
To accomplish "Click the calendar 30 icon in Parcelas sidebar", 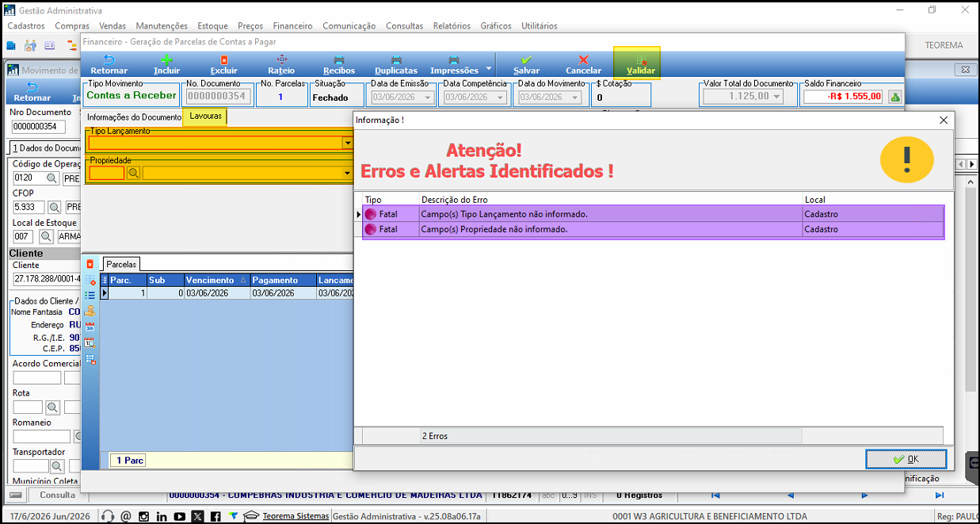I will point(90,327).
